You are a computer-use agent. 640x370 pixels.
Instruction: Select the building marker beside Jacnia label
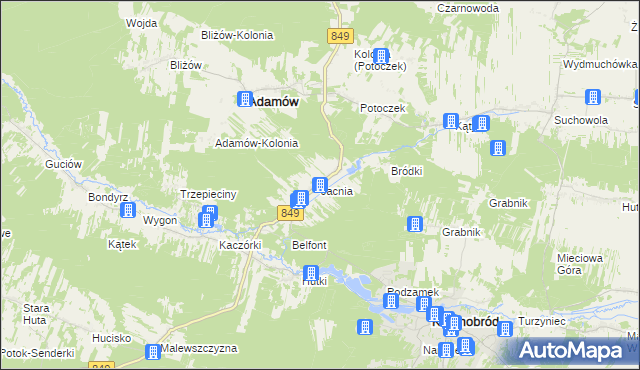coord(320,185)
